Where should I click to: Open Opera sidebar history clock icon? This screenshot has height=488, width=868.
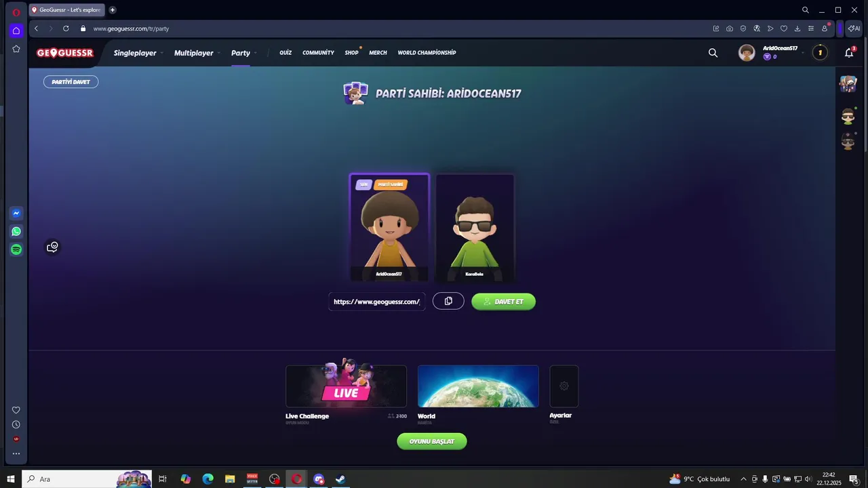point(16,424)
